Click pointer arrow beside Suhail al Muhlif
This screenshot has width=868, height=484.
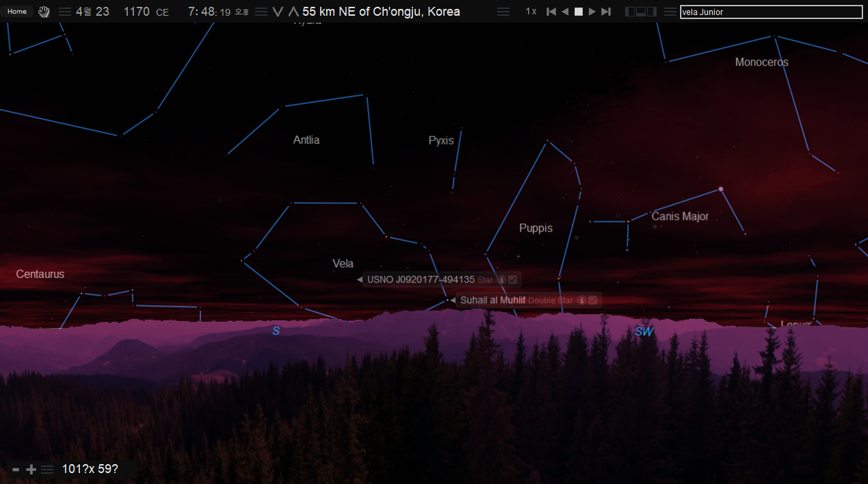point(453,300)
